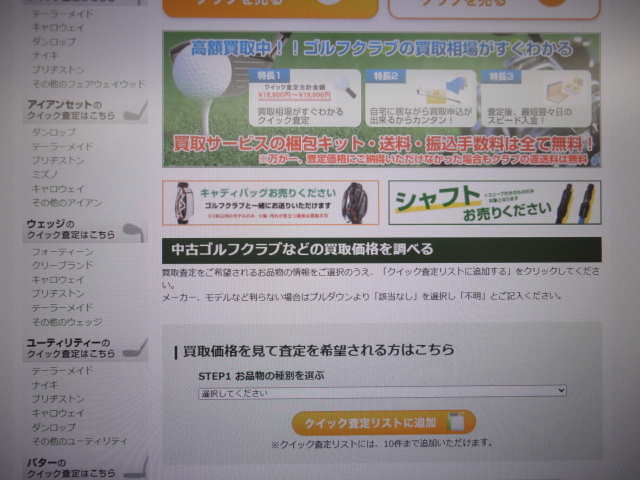Select ブリヂストン under アイアンセット
This screenshot has width=640, height=480.
(x=58, y=160)
